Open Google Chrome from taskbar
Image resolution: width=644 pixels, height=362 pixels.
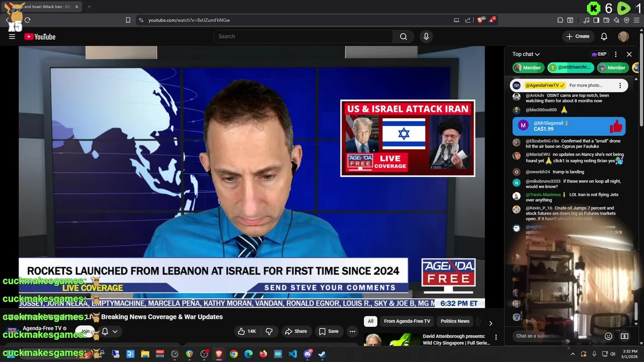click(x=233, y=354)
